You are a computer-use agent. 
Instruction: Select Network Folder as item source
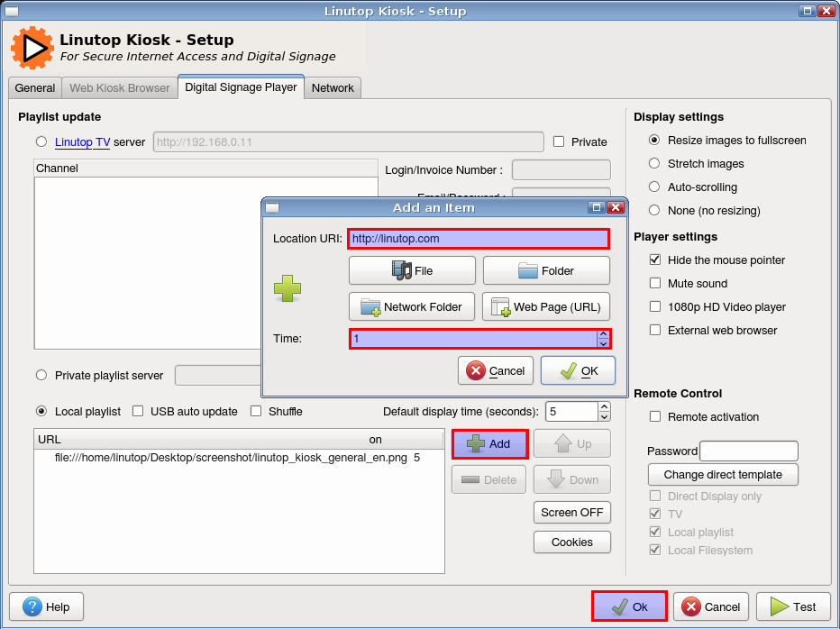411,306
